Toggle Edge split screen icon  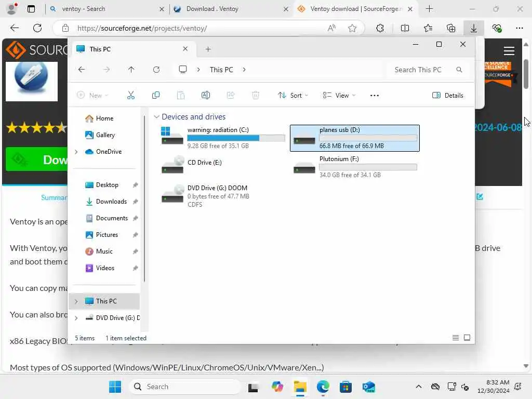(405, 28)
